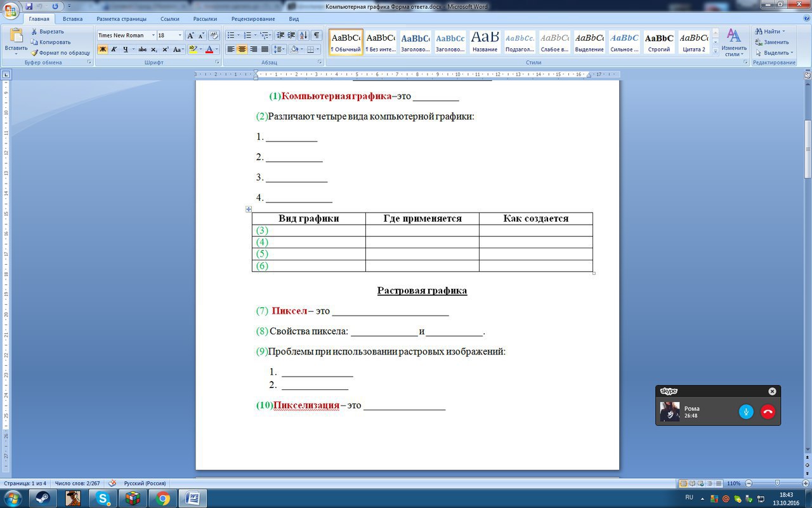Open the Выделить (Select) dropdown
812x508 pixels.
(774, 53)
